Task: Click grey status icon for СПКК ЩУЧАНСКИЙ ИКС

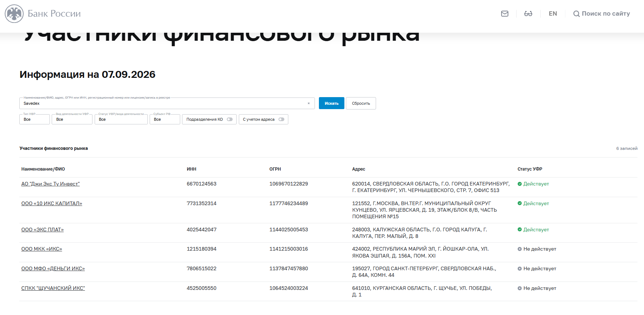Action: (519, 288)
